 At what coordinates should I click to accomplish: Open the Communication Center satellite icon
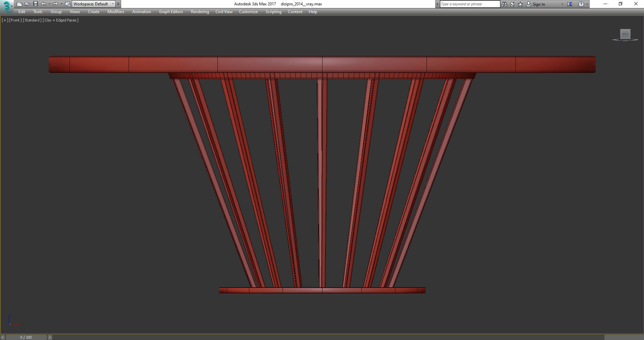tap(512, 4)
